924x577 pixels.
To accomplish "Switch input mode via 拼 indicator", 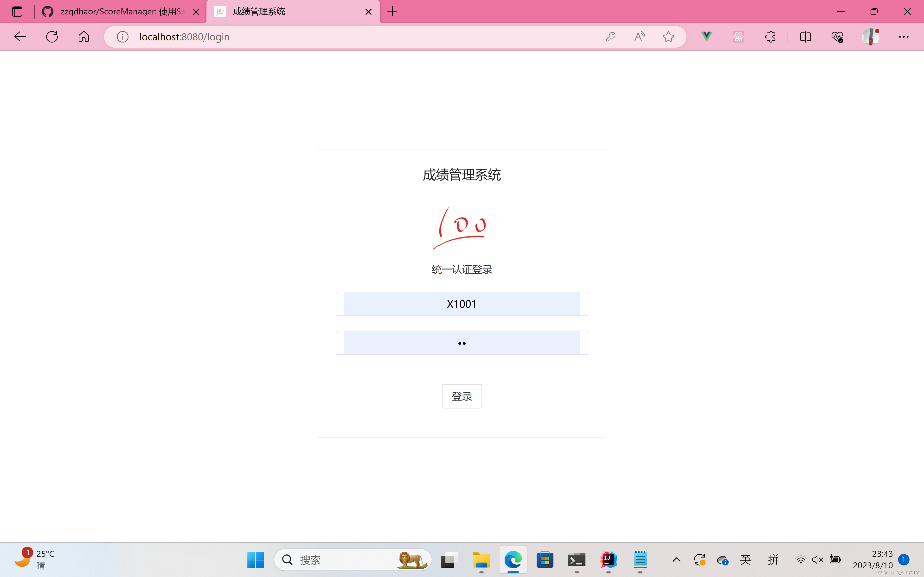I will pos(773,559).
